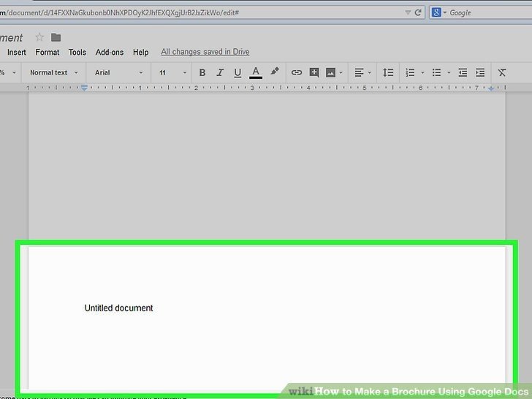Viewport: 532px width, 399px height.
Task: Click the Untitled document text in page
Action: pyautogui.click(x=118, y=308)
